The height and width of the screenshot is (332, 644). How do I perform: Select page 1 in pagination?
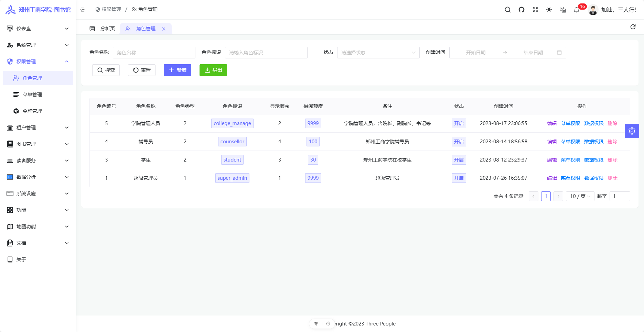[546, 196]
